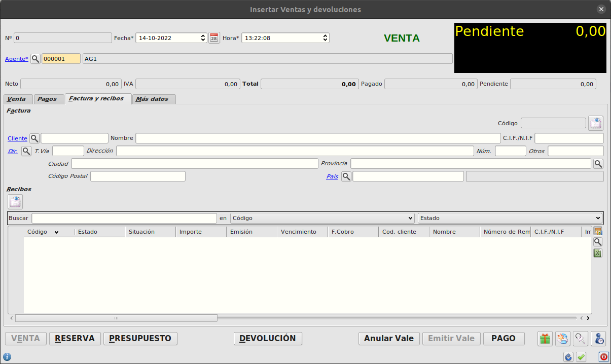This screenshot has width=611, height=364.
Task: Click the Situación column header
Action: click(x=151, y=232)
